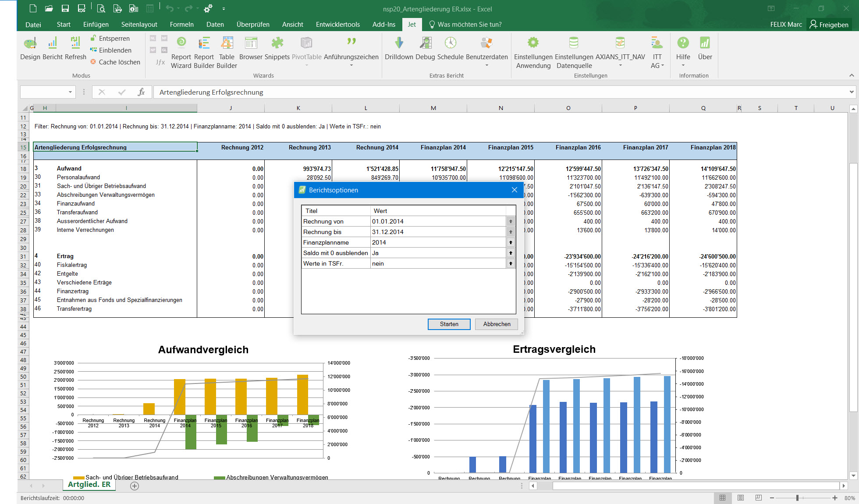The image size is (859, 504).
Task: Select the Artglied. ER sheet tab
Action: (89, 485)
